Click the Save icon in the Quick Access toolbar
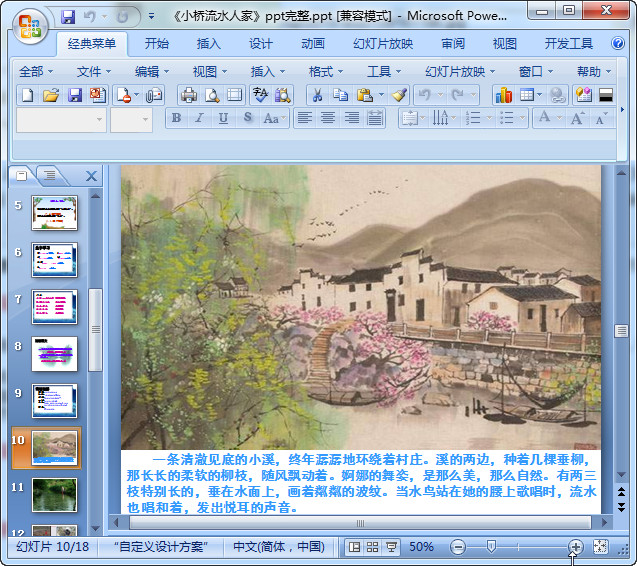 coord(68,17)
